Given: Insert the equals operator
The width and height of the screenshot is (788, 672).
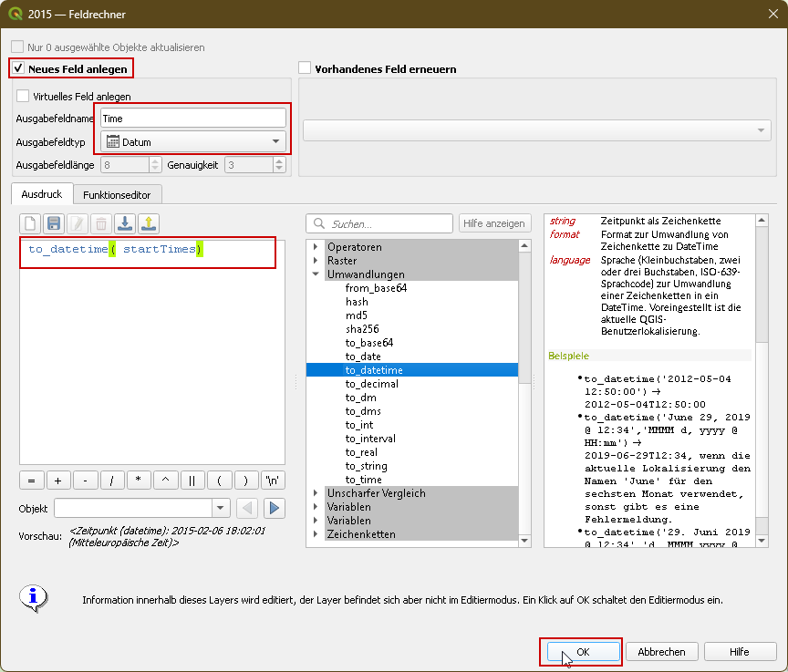Looking at the screenshot, I should coord(30,480).
